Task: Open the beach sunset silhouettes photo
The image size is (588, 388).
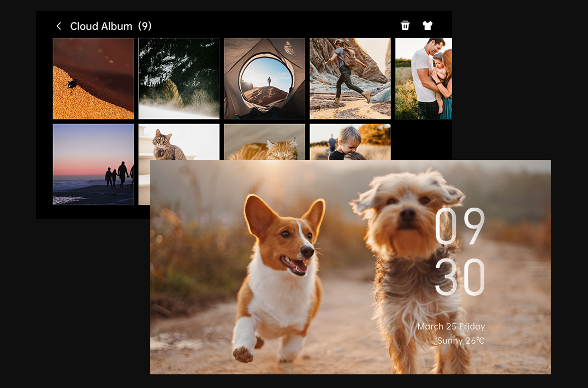Action: (x=93, y=164)
